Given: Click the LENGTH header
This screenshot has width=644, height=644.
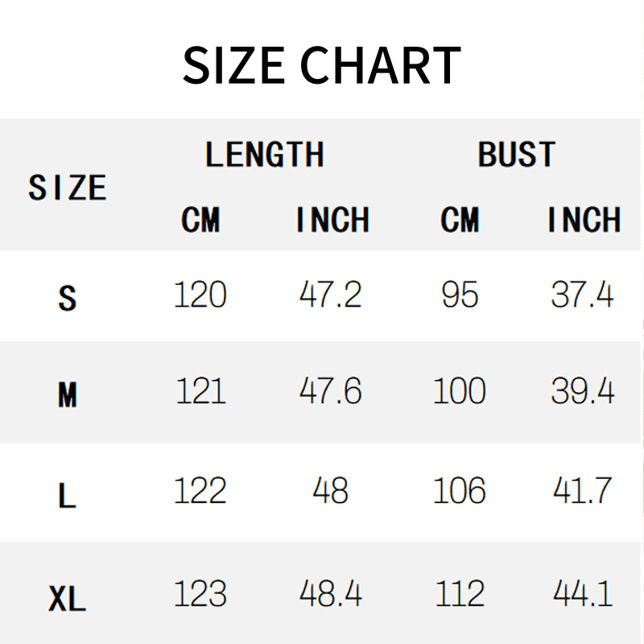Looking at the screenshot, I should click(x=265, y=154).
